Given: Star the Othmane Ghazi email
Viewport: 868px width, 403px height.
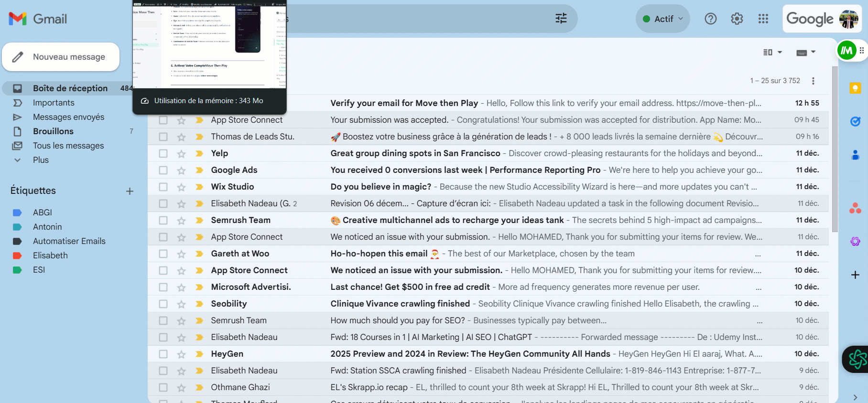Looking at the screenshot, I should 181,388.
